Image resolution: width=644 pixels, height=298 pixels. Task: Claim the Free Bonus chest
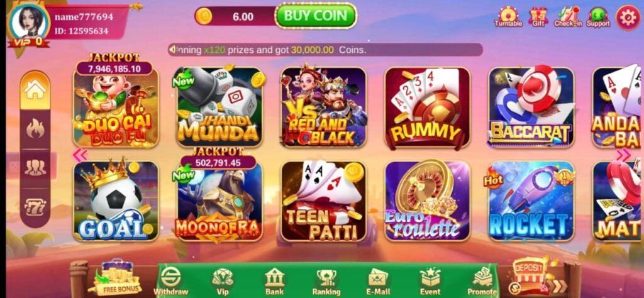114,278
